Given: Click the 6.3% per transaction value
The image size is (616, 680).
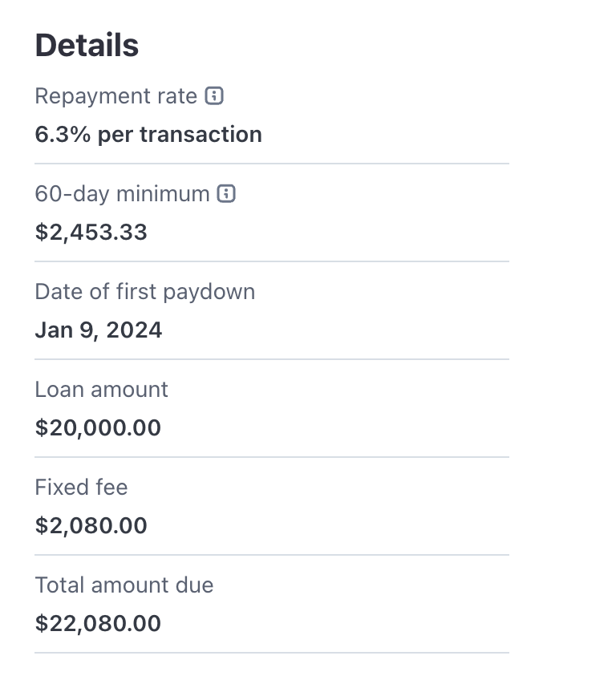Looking at the screenshot, I should click(x=148, y=134).
